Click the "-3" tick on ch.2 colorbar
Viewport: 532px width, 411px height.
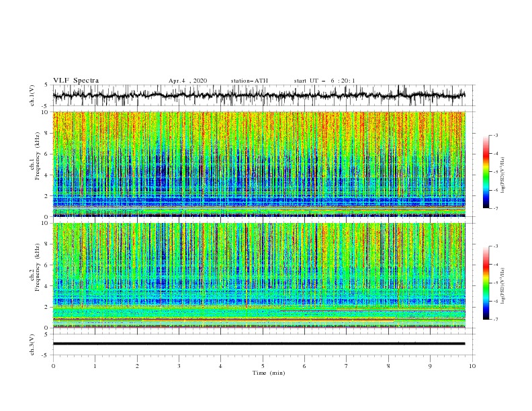(x=496, y=246)
